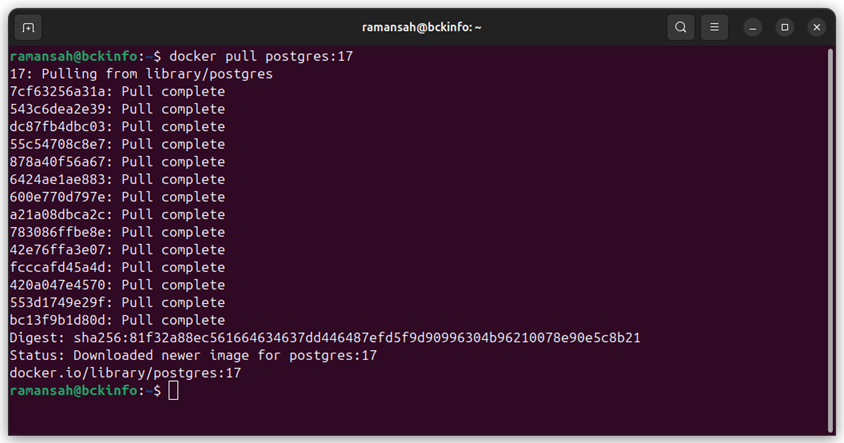Click the 17: Pulling from library/postgres line
Screen dimensions: 844x443
(141, 74)
